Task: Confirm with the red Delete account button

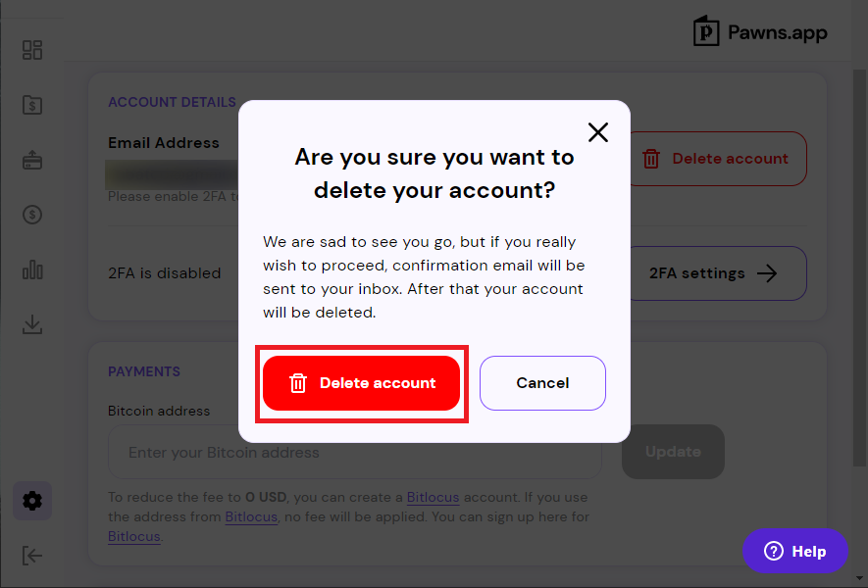Action: 362,383
